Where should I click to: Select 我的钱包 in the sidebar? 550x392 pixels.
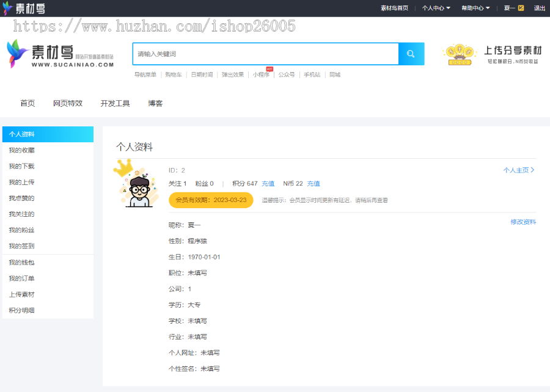22,263
